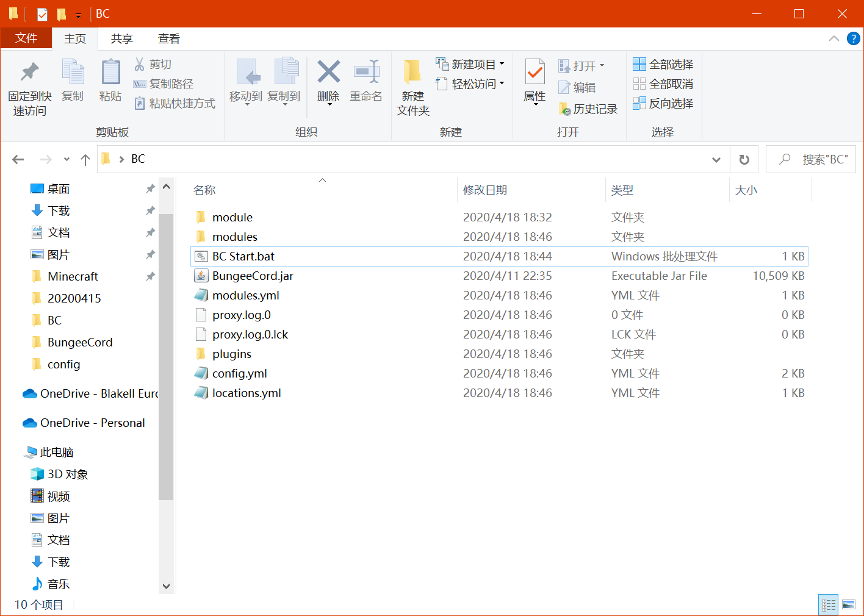Viewport: 864px width, 616px height.
Task: Sort by Size (大小) column
Action: coord(771,190)
